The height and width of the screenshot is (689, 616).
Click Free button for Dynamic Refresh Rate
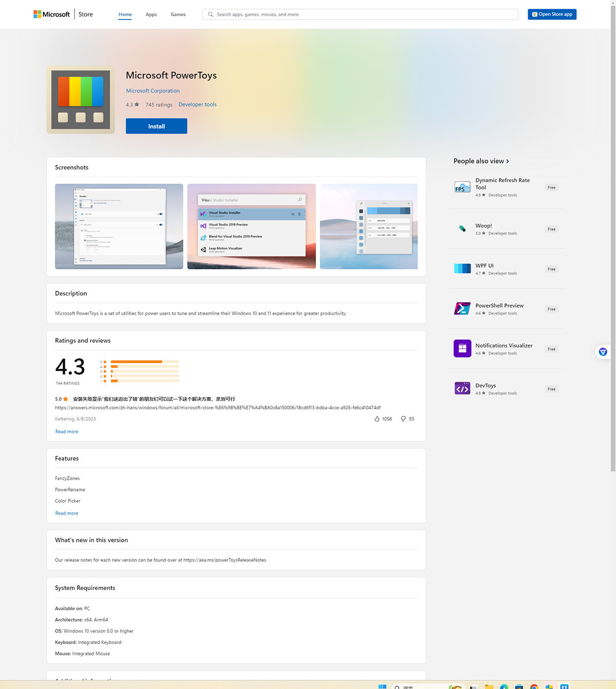click(551, 188)
